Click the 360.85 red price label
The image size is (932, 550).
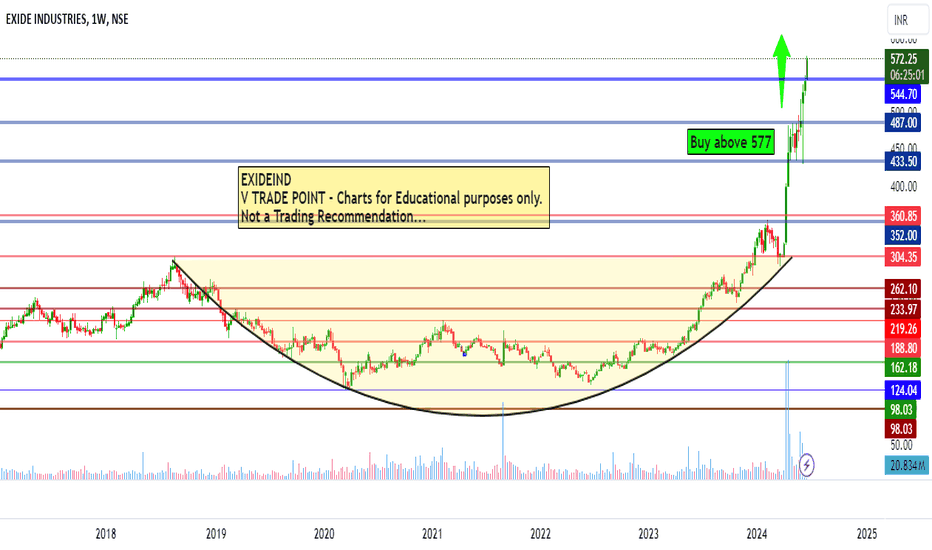tap(903, 216)
